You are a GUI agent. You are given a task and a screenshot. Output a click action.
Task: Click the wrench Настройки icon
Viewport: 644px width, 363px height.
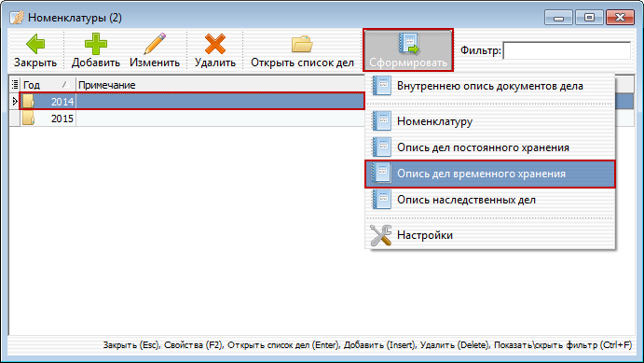tap(381, 235)
